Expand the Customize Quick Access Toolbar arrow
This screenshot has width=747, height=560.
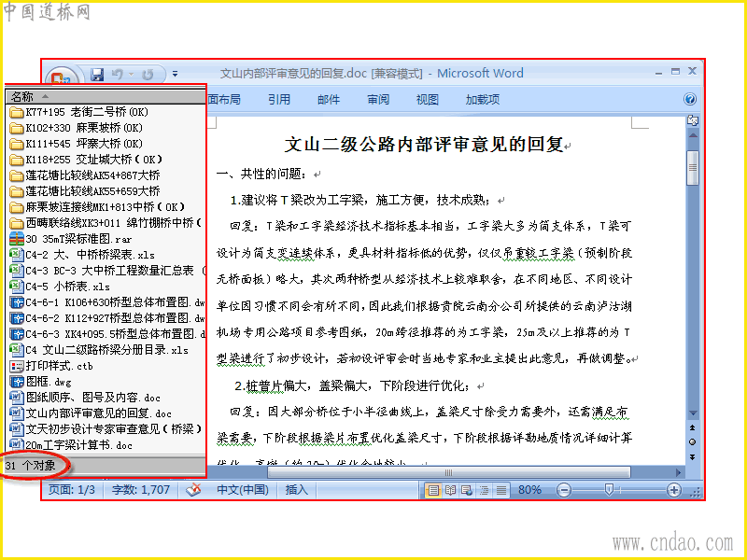click(175, 74)
